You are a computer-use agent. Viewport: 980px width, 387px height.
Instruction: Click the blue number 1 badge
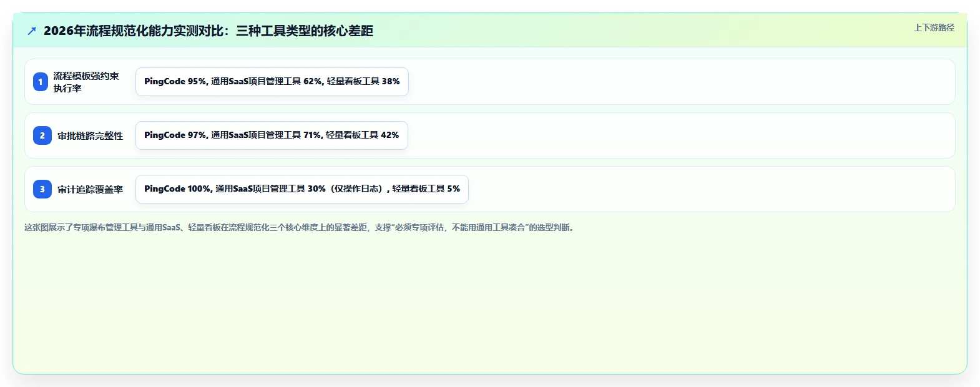tap(41, 82)
